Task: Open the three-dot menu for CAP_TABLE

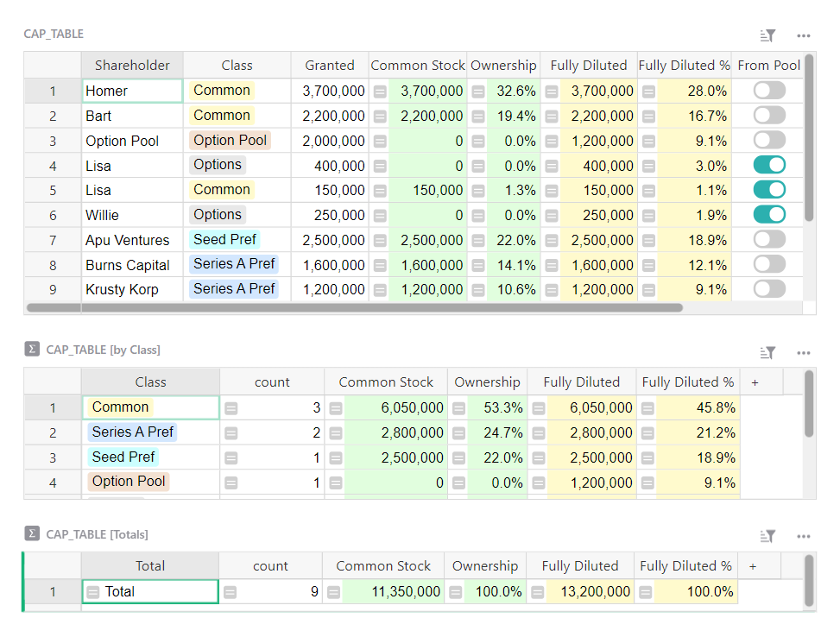Action: pyautogui.click(x=804, y=35)
